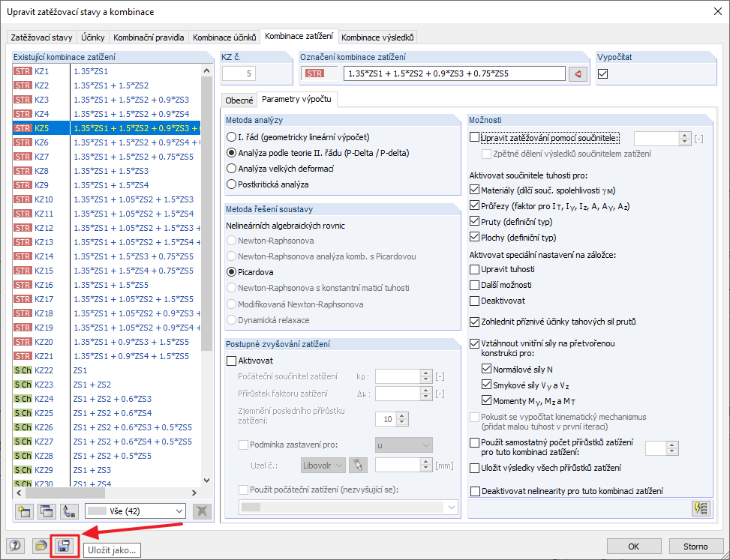Screen dimensions: 730x560
Task: Select row KZ25 ZS1 + ZS2 + 0.6*ZS4
Action: [x=107, y=413]
